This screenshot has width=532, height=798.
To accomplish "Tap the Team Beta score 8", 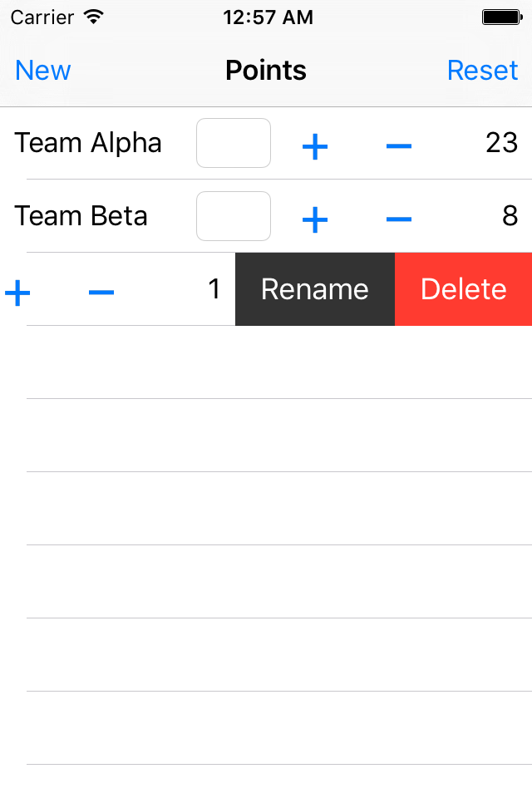I will (510, 216).
